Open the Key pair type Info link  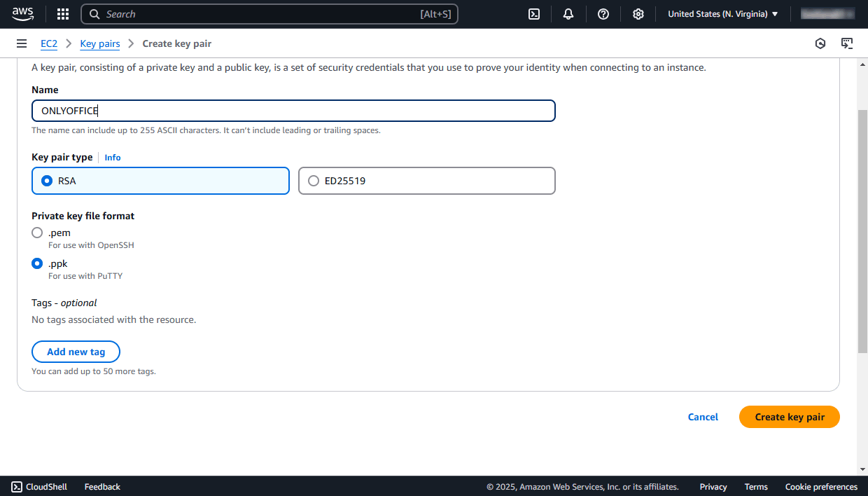(112, 157)
